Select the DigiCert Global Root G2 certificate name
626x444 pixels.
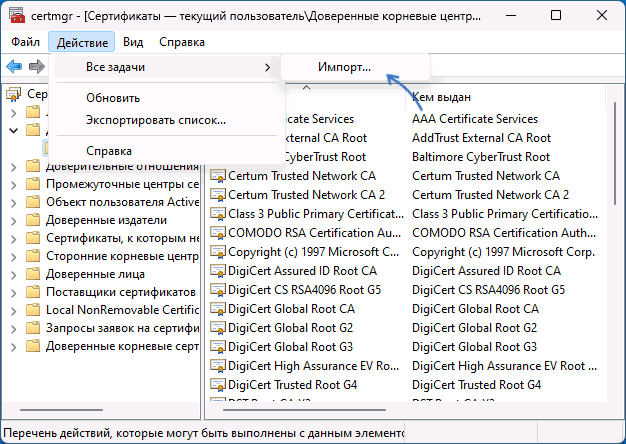pyautogui.click(x=290, y=328)
